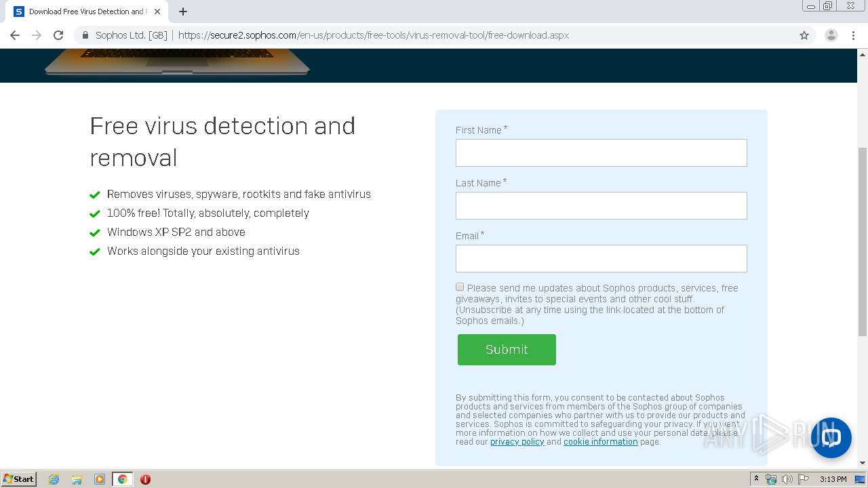Open the privacy policy link
The image size is (868, 488).
pos(517,442)
